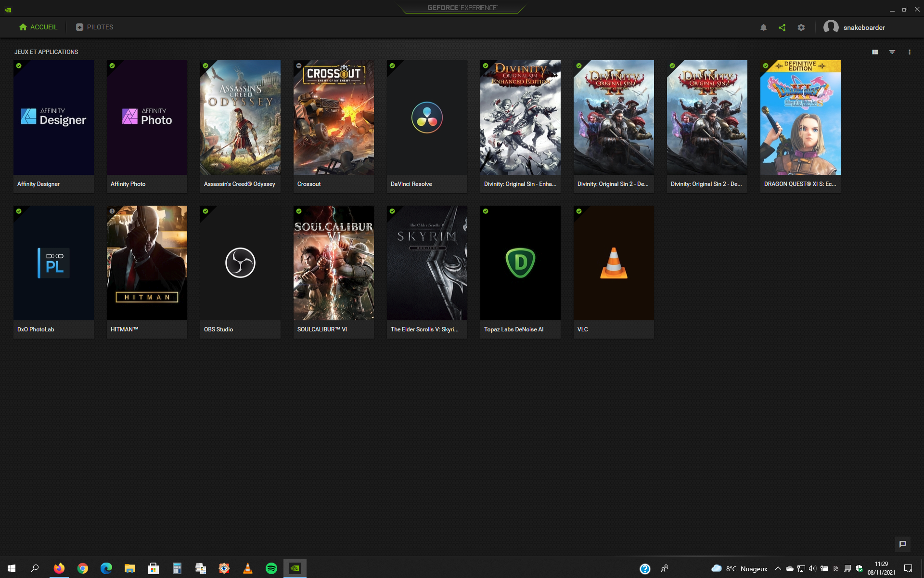Launch Google Chrome from the taskbar
This screenshot has width=924, height=578.
[x=82, y=568]
